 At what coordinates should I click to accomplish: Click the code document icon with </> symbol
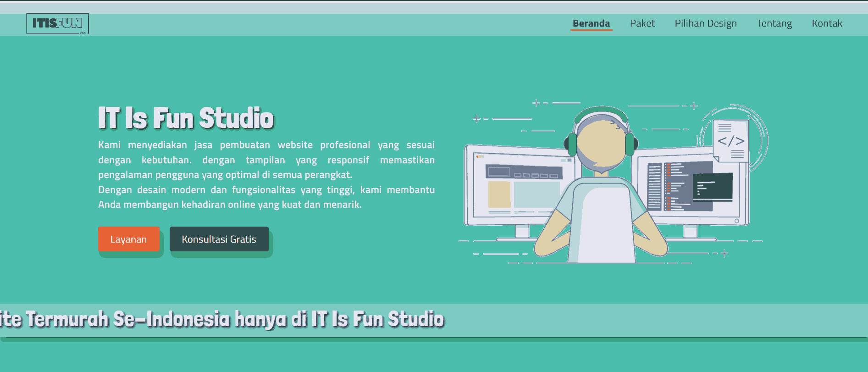(731, 141)
